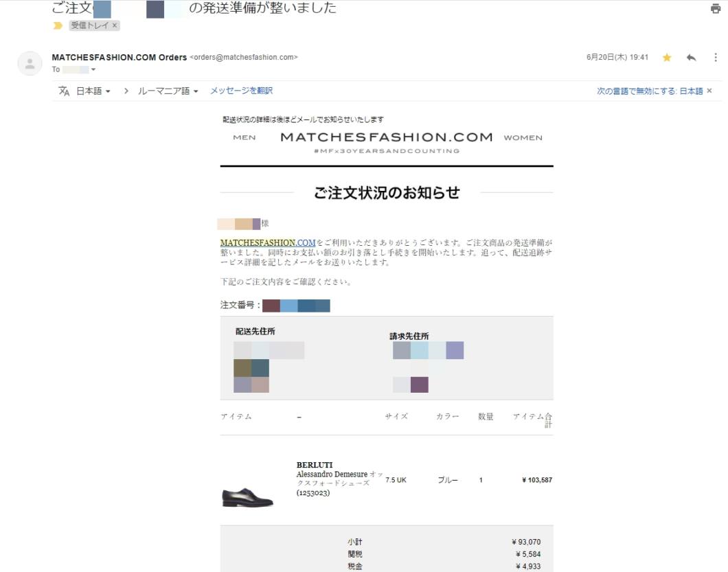The width and height of the screenshot is (728, 572).
Task: Click the 請求先住所 heading
Action: 409,336
